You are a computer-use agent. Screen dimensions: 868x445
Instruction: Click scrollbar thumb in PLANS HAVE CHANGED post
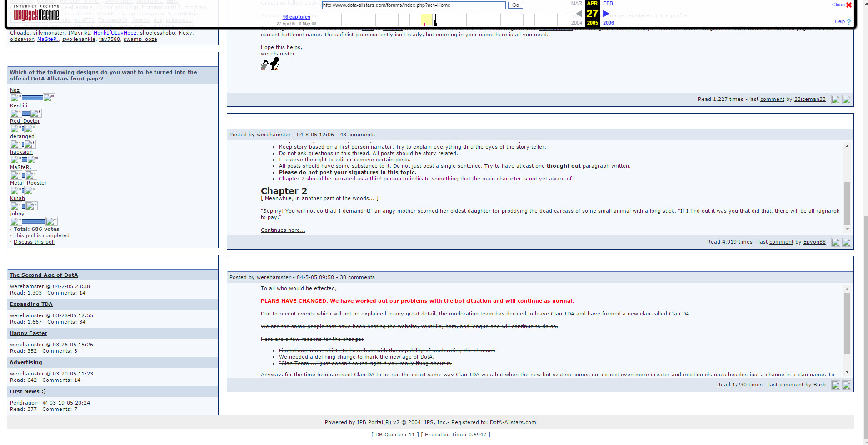point(847,323)
